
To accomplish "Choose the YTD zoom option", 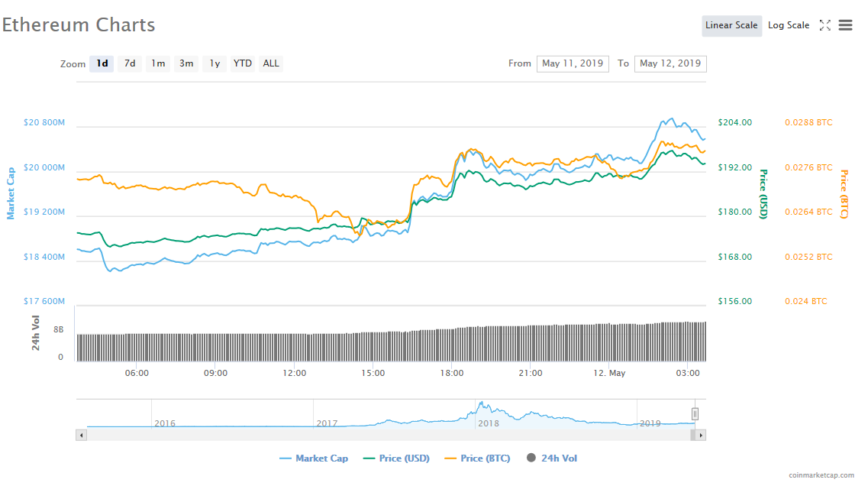I will coord(243,63).
